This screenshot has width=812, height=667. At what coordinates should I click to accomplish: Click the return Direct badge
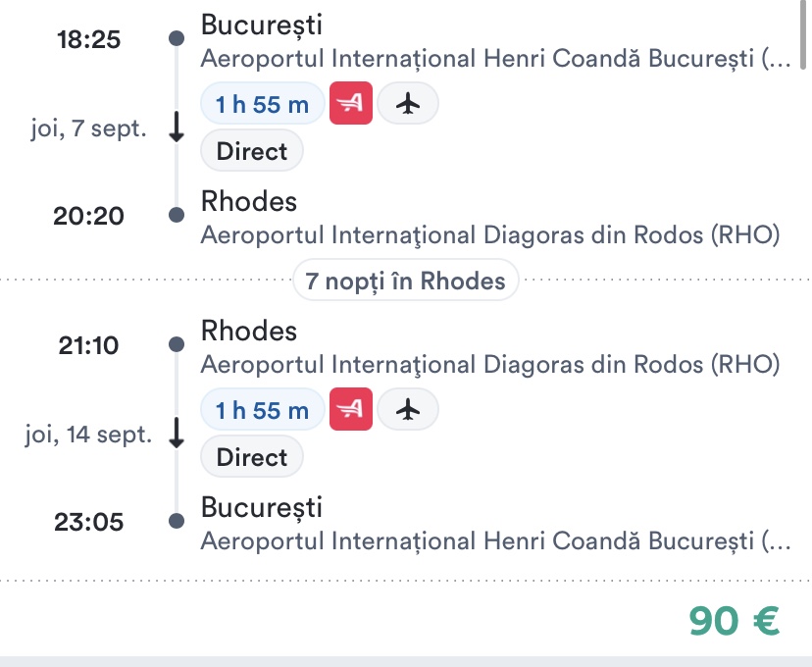click(x=252, y=457)
